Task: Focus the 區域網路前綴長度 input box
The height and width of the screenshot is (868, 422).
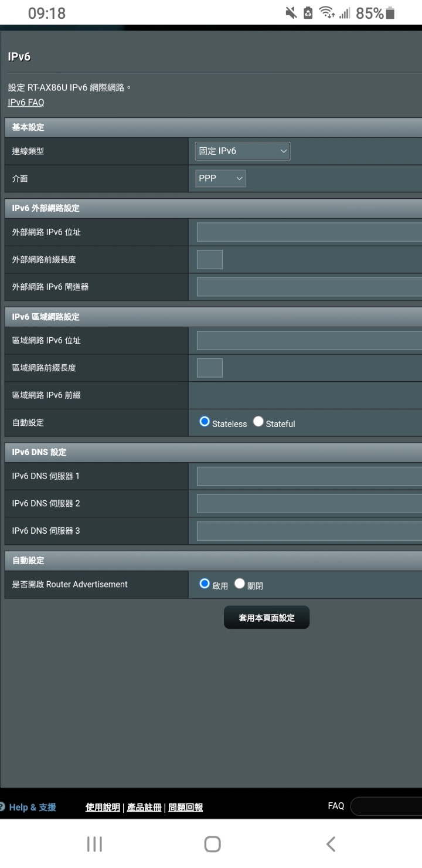Action: coord(210,368)
